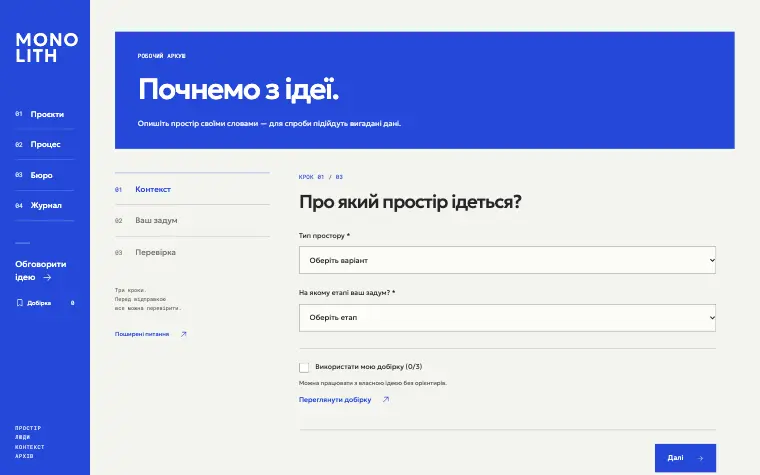Screen dimensions: 760x475
Task: Select step 02 Ваш задум
Action: click(192, 221)
